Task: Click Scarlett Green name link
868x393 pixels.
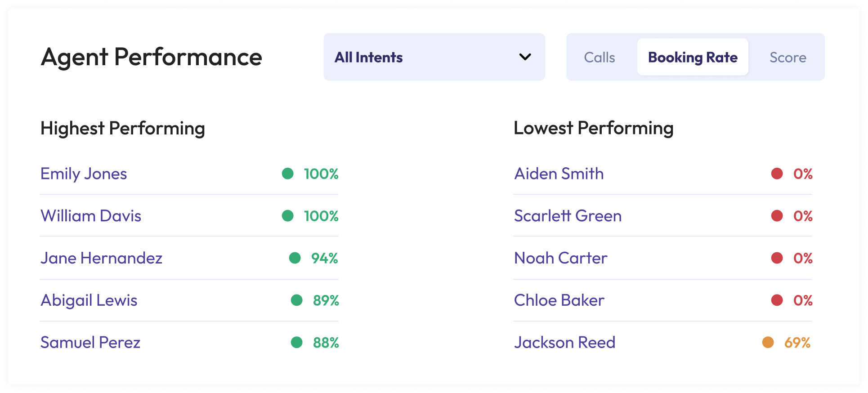Action: coord(568,216)
